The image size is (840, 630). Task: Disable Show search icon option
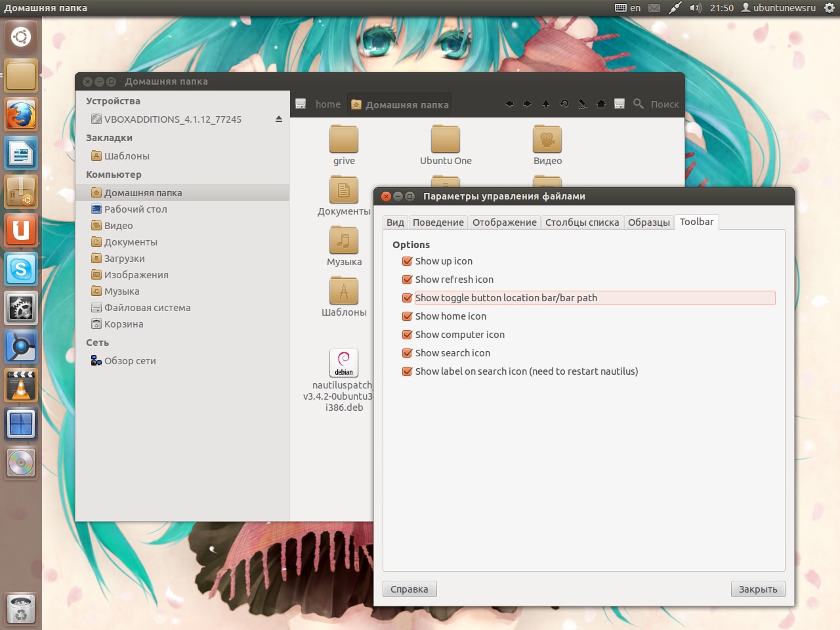tap(408, 353)
